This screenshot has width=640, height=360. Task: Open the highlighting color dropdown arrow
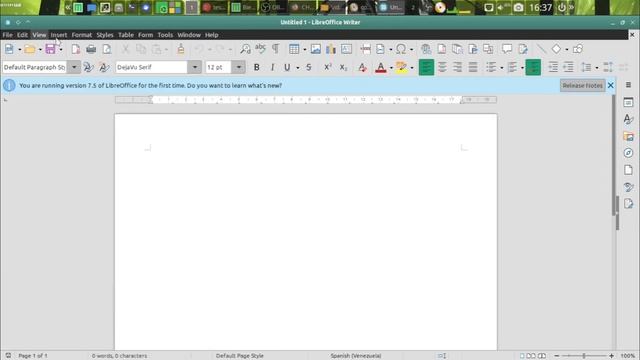click(x=411, y=68)
